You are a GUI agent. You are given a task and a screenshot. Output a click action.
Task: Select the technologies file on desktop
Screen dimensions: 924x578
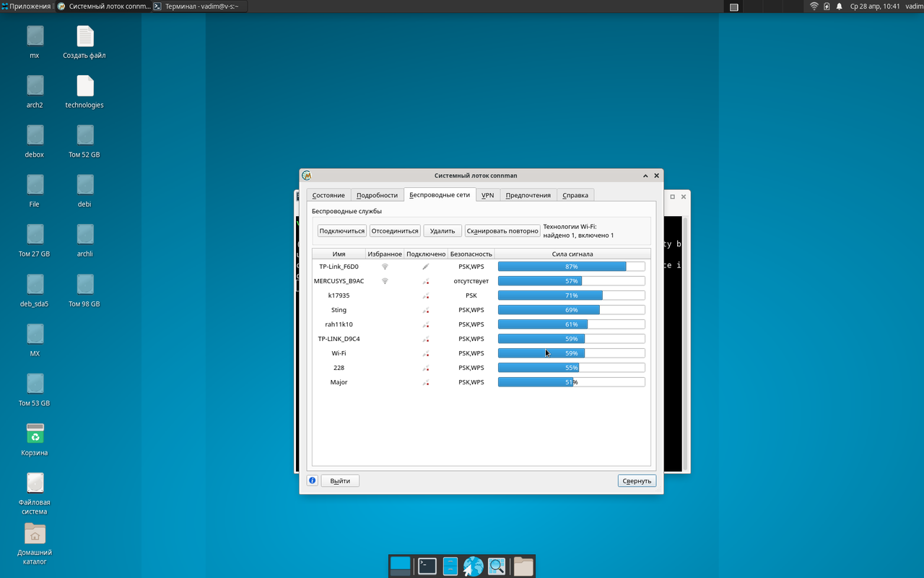(84, 86)
